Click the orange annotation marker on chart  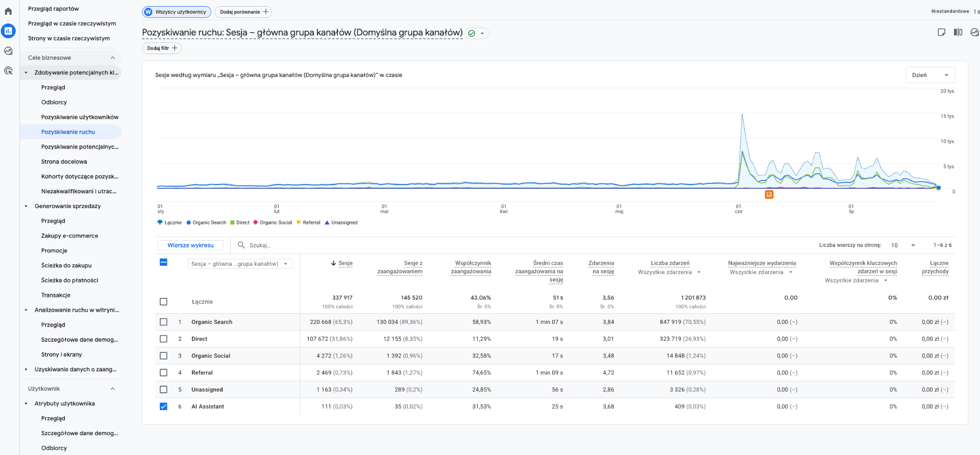769,194
